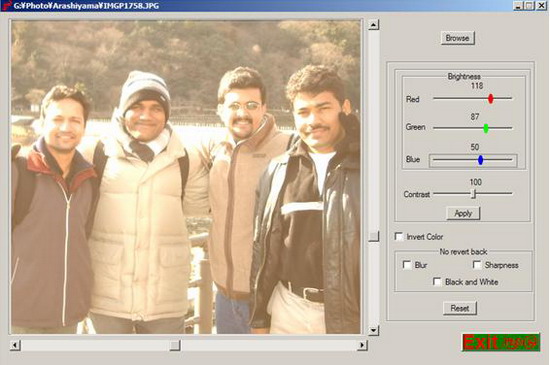Minimize the image editor window
The width and height of the screenshot is (550, 365).
(x=519, y=6)
